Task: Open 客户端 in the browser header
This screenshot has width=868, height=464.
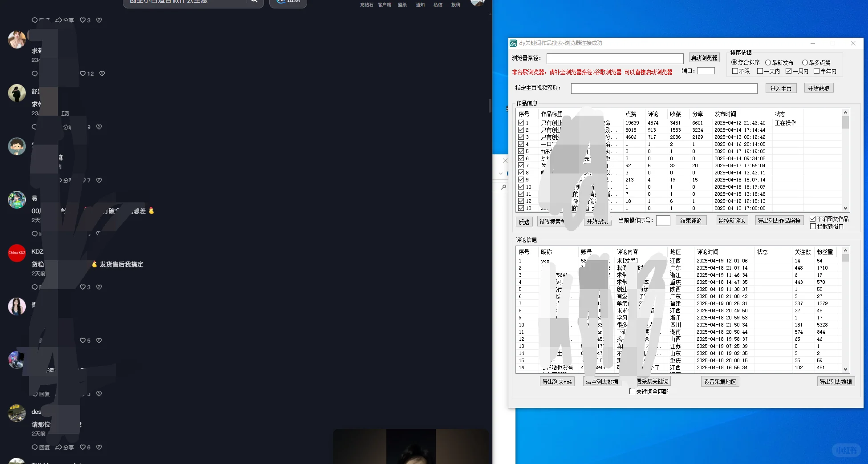Action: pyautogui.click(x=385, y=4)
